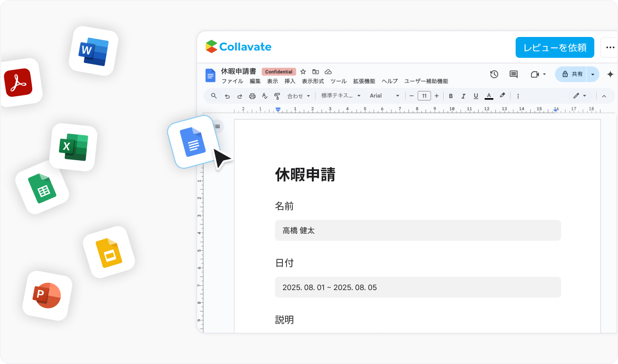The width and height of the screenshot is (618, 364).
Task: Click the Confidential label badge
Action: (x=279, y=72)
